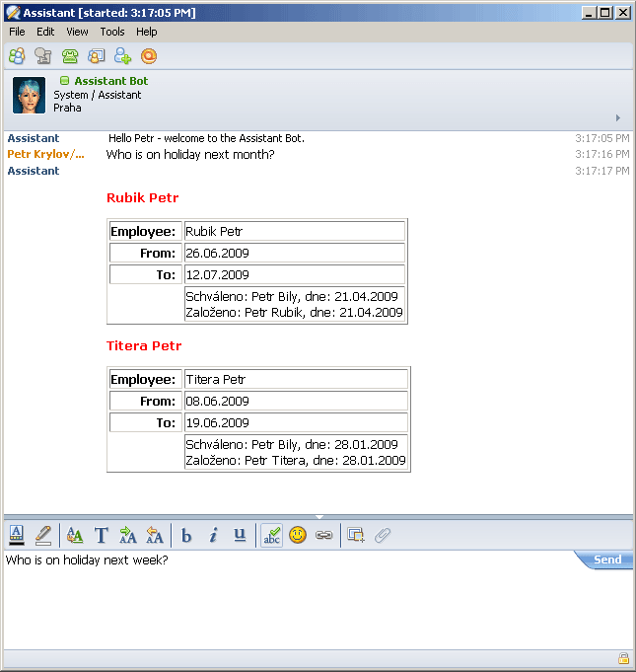Click the orange @ email icon
This screenshot has height=672, width=636.
pyautogui.click(x=149, y=56)
